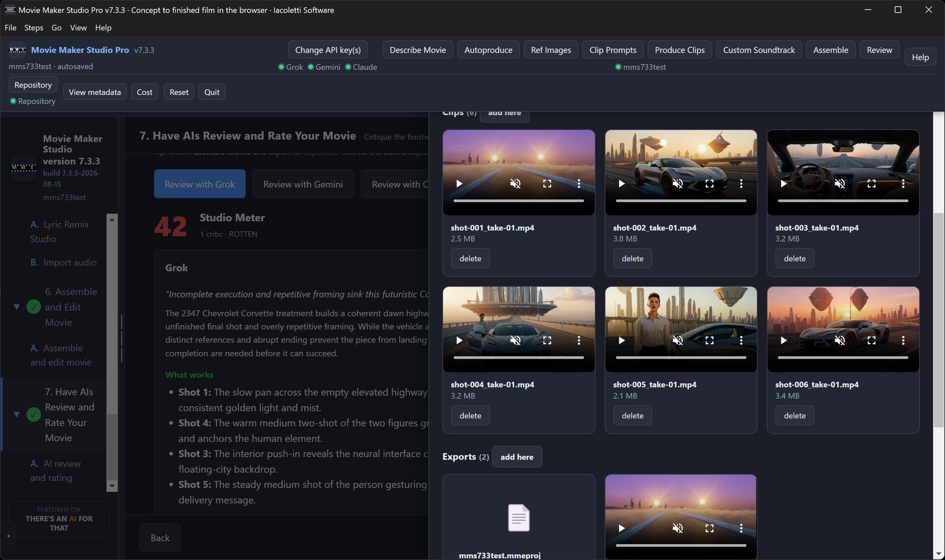Screen dimensions: 945x560
Task: Open more options on shot-002_take-01.mp4
Action: coord(741,184)
